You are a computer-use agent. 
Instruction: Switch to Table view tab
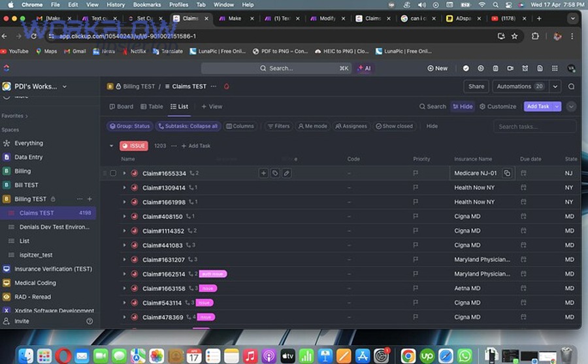pyautogui.click(x=152, y=107)
